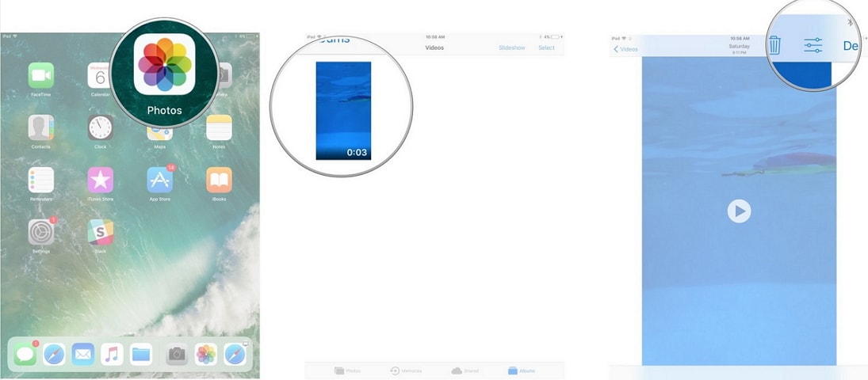Open the 0:03 video thumbnail
Screen dimensions: 868x380
click(343, 111)
